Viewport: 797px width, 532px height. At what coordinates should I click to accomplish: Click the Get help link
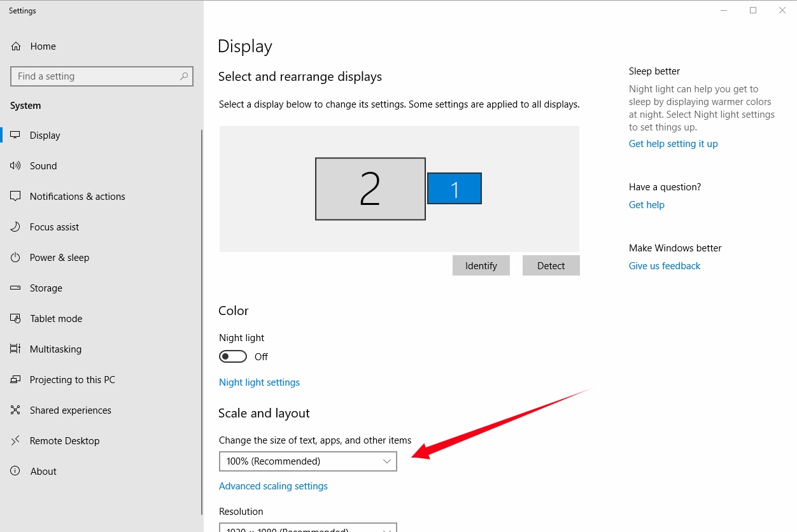(x=647, y=205)
